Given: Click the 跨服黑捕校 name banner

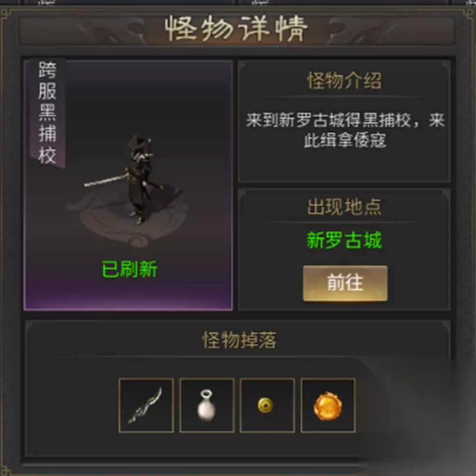Looking at the screenshot, I should tap(47, 113).
